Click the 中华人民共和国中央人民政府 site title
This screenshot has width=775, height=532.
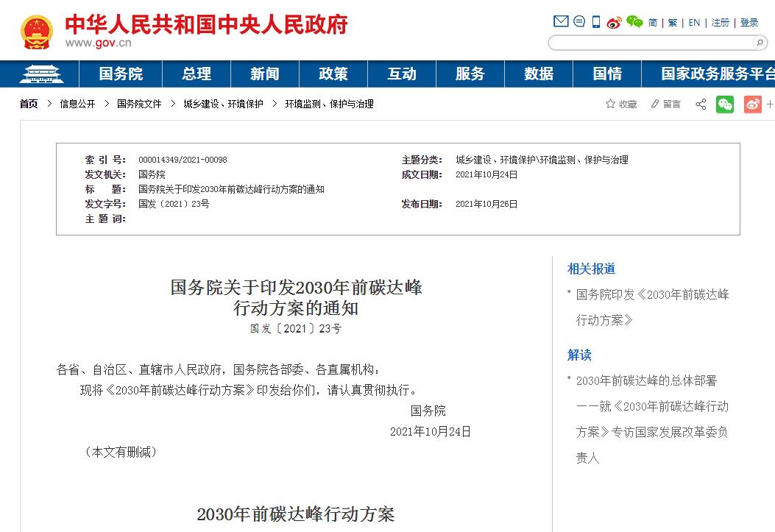point(206,25)
